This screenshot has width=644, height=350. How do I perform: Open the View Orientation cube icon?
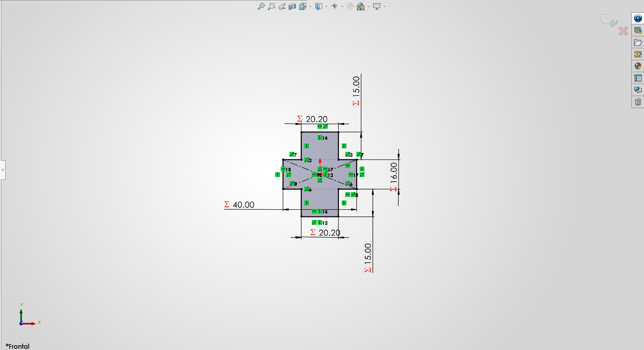point(303,6)
